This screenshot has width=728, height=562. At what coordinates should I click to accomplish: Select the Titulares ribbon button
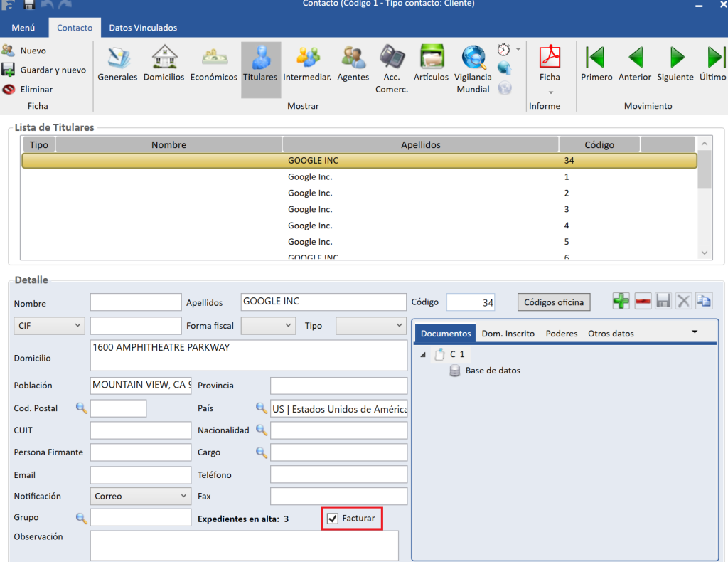pyautogui.click(x=260, y=70)
